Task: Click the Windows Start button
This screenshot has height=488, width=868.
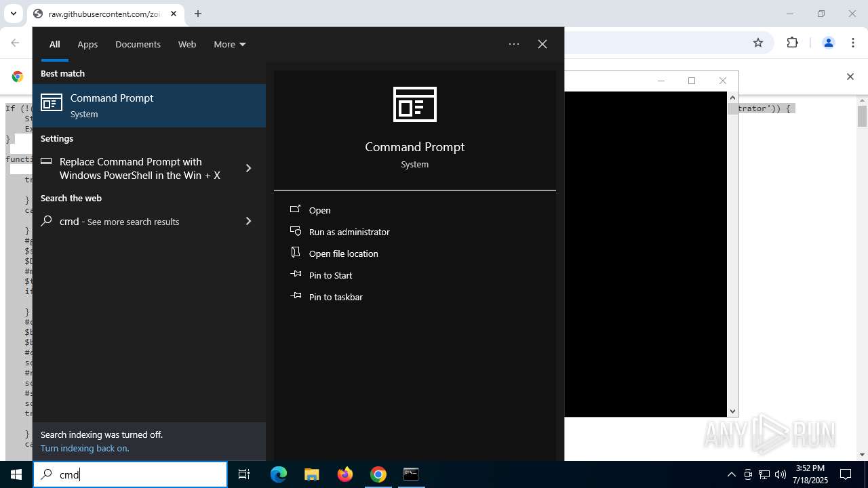Action: 16,474
